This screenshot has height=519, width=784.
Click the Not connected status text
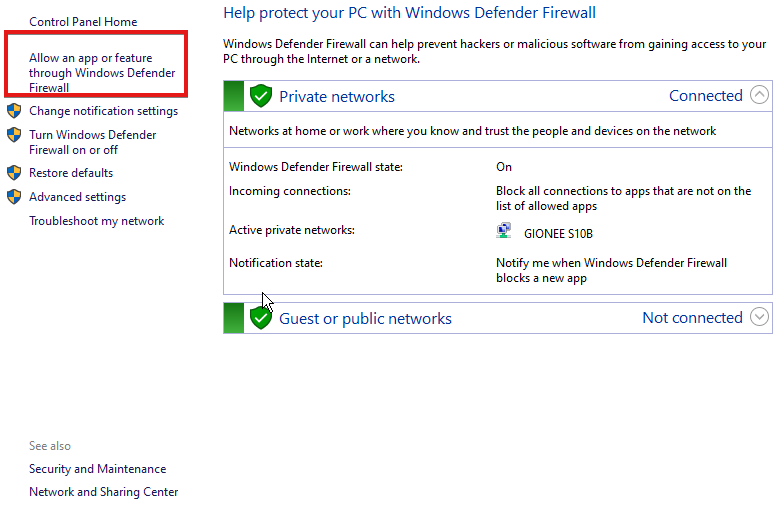pos(692,318)
